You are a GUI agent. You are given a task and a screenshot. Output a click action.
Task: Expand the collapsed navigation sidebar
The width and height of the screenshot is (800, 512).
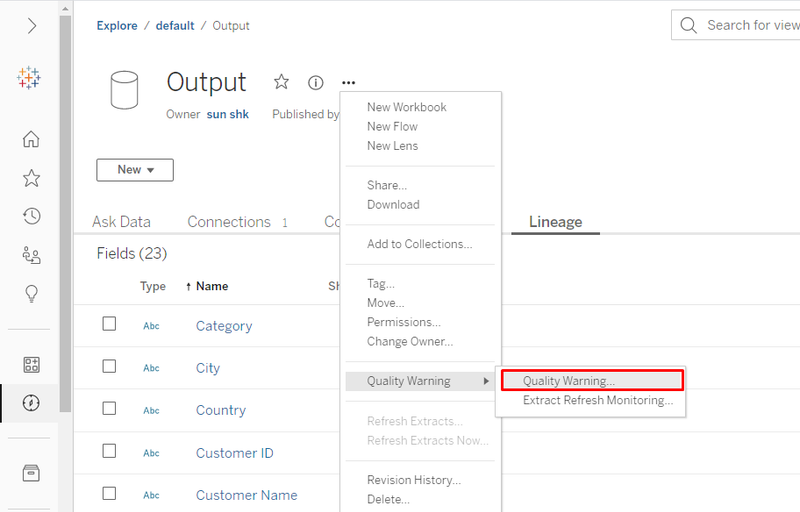point(31,26)
